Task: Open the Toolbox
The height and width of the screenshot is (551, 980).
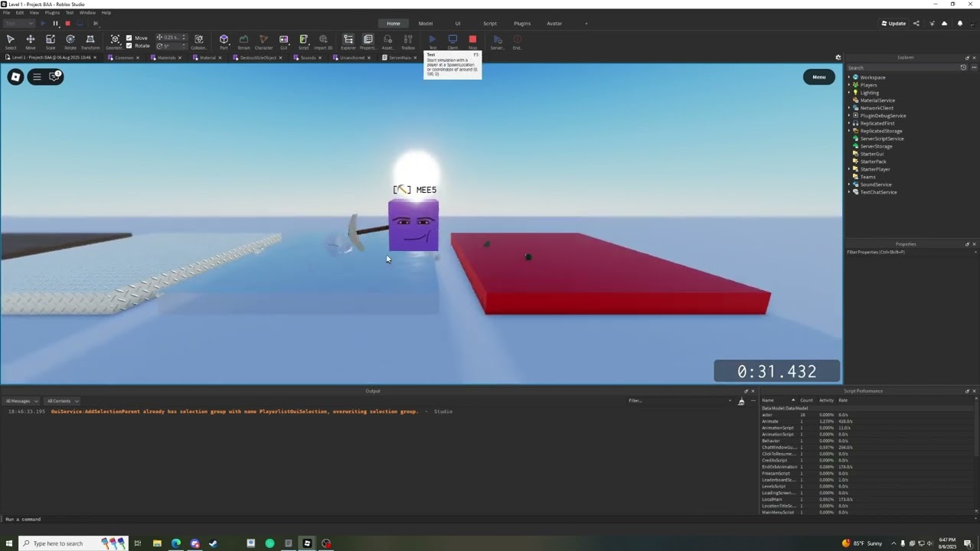Action: pos(408,41)
